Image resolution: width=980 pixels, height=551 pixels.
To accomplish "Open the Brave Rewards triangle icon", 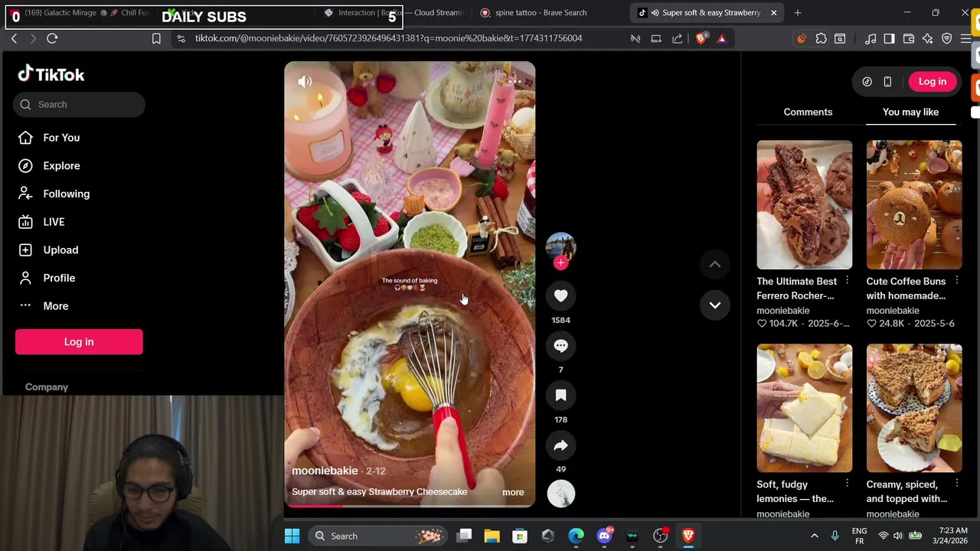I will tap(721, 38).
